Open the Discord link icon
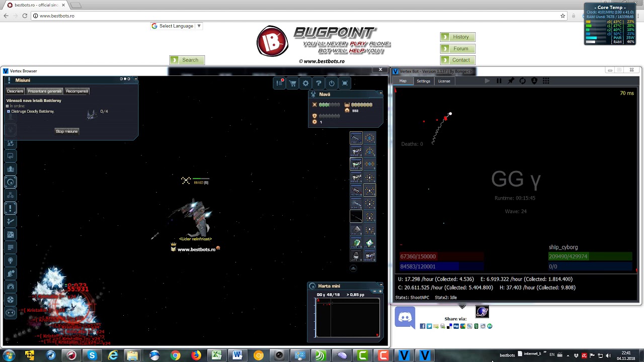The width and height of the screenshot is (644, 362). tap(405, 318)
